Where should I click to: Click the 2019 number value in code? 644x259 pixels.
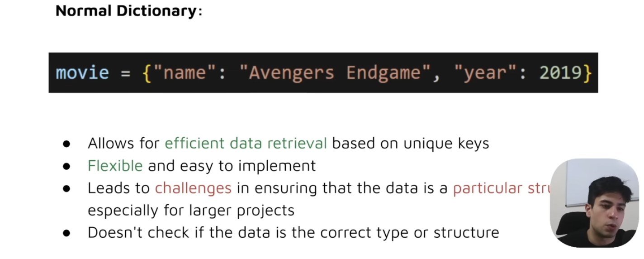(560, 73)
